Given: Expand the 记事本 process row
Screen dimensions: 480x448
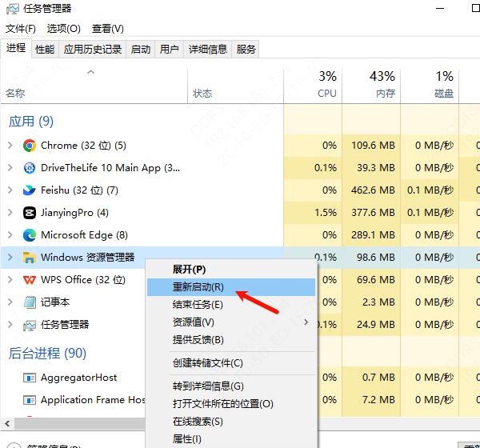Looking at the screenshot, I should pos(10,302).
